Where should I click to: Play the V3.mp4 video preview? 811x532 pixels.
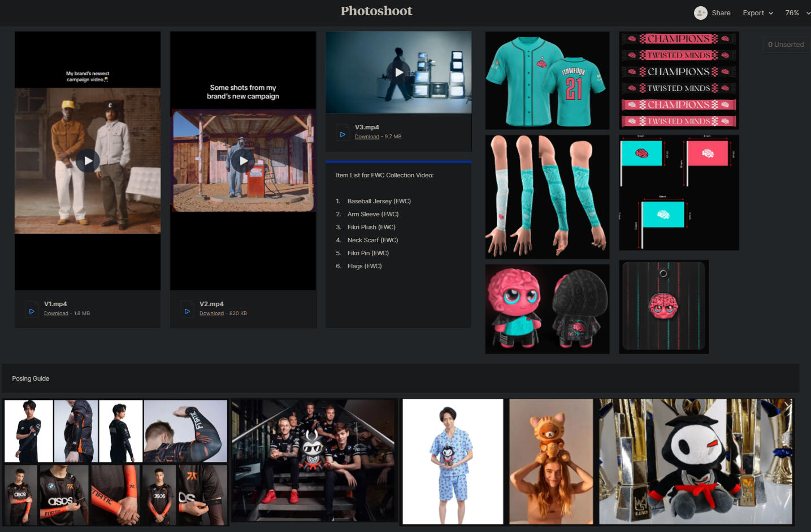pyautogui.click(x=398, y=72)
